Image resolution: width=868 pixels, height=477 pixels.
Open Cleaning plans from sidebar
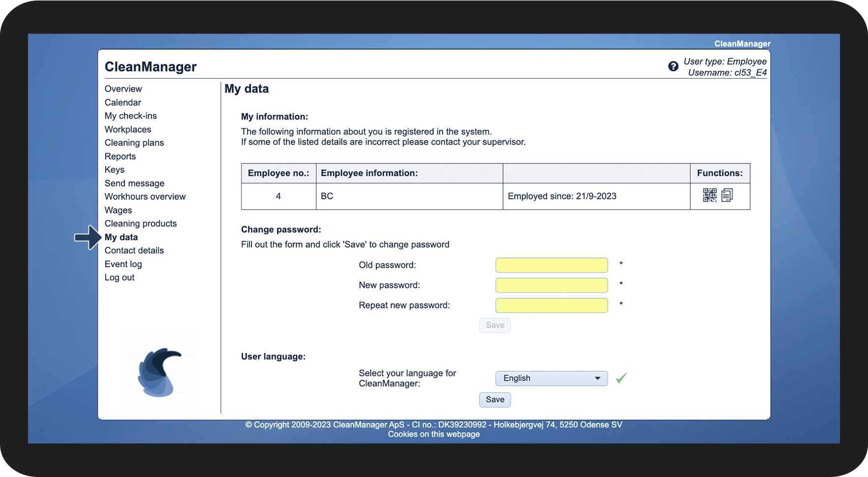[x=134, y=143]
